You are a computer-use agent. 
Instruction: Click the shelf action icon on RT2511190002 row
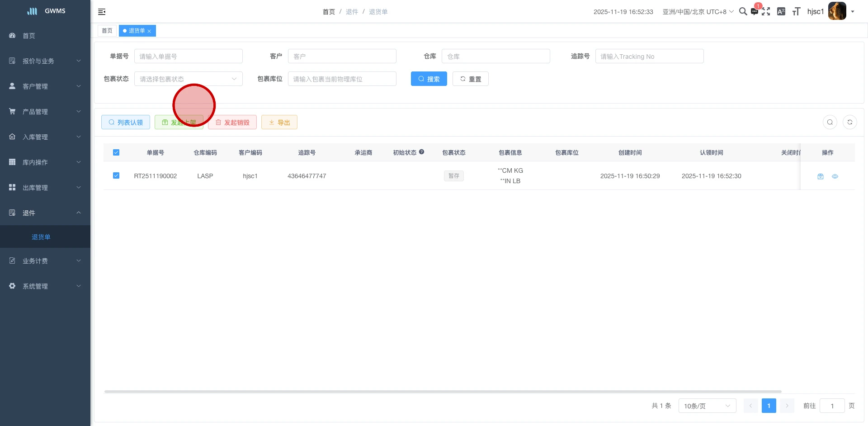[x=821, y=176]
